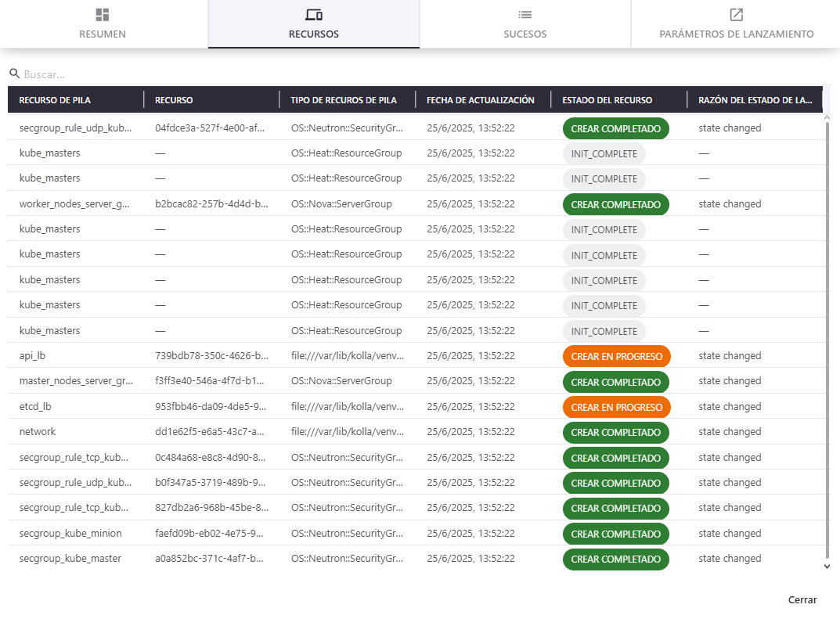Click the search magnifier icon
Viewport: 840px width, 626px height.
14,74
